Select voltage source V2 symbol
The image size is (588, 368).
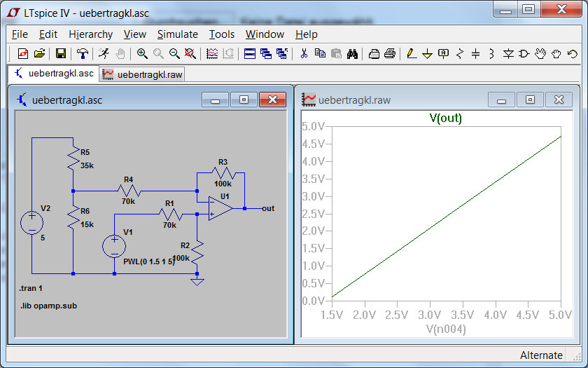[32, 223]
